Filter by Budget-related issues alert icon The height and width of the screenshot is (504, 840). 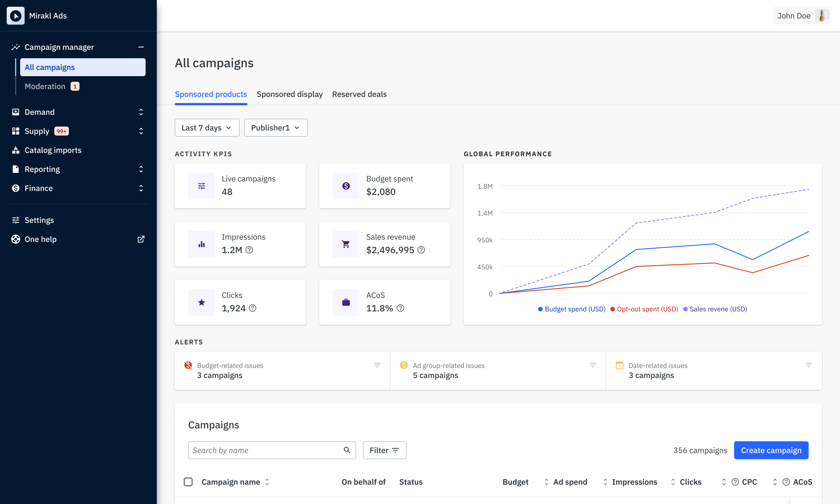coord(377,365)
